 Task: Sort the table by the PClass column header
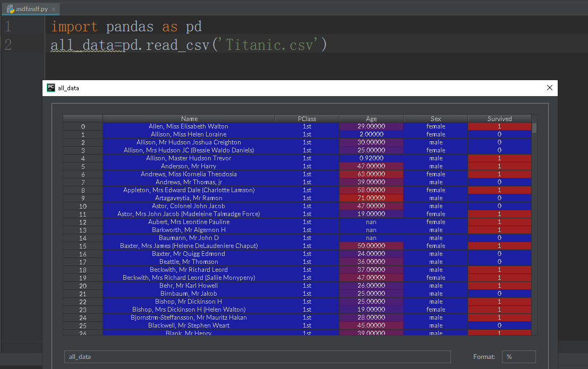306,118
